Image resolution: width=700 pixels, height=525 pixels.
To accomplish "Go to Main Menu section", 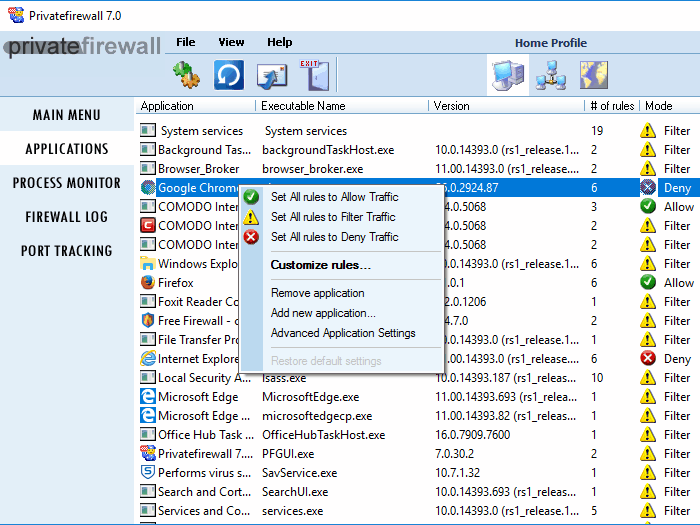I will click(67, 115).
